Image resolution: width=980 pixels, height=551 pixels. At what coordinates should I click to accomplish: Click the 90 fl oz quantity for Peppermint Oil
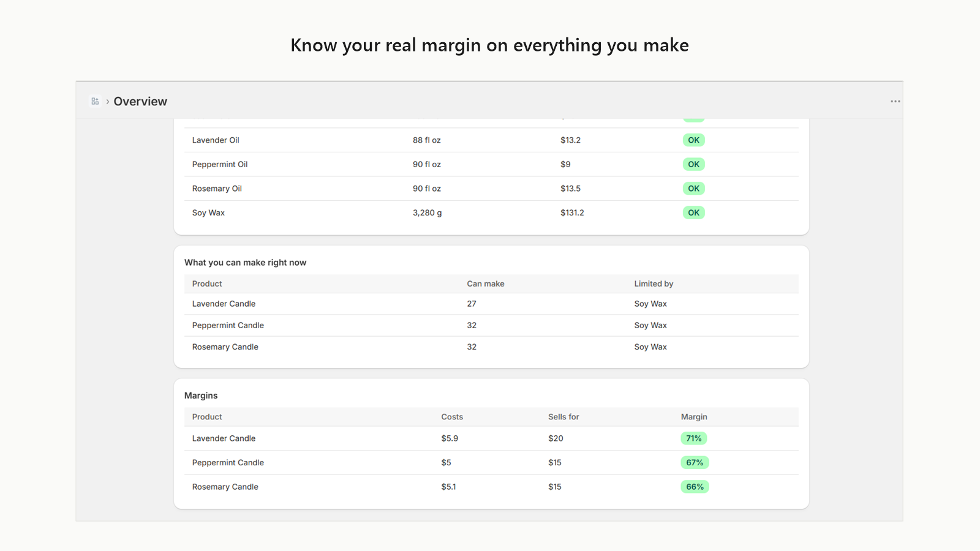click(427, 164)
